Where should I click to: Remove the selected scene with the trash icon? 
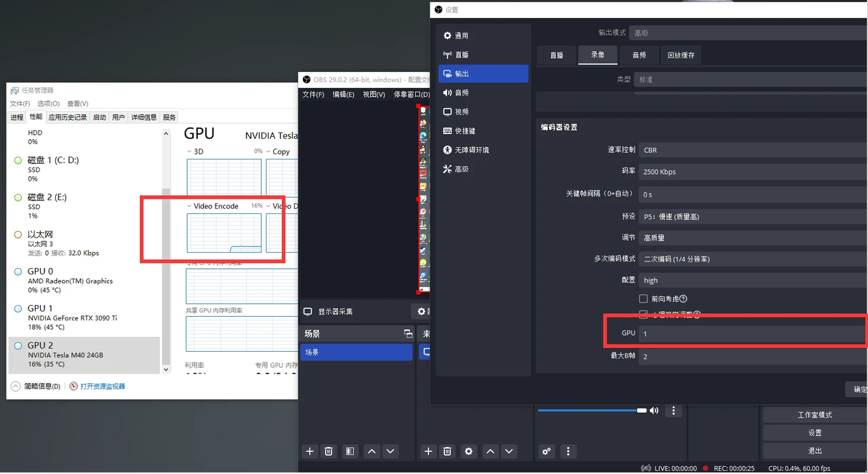click(329, 451)
